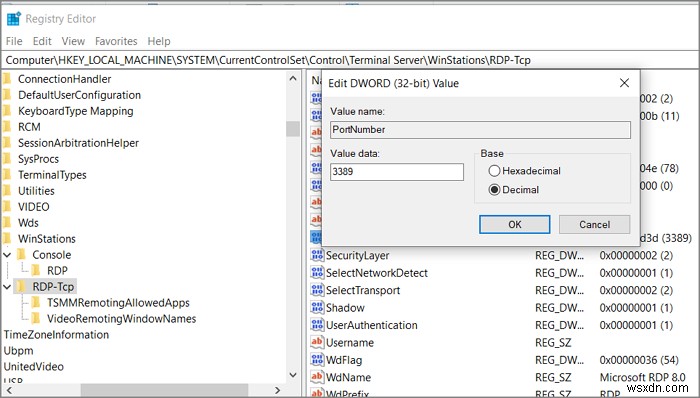Viewport: 700px width, 398px height.
Task: Click the TSMMRemotingAllowedApps folder icon
Action: [x=36, y=303]
